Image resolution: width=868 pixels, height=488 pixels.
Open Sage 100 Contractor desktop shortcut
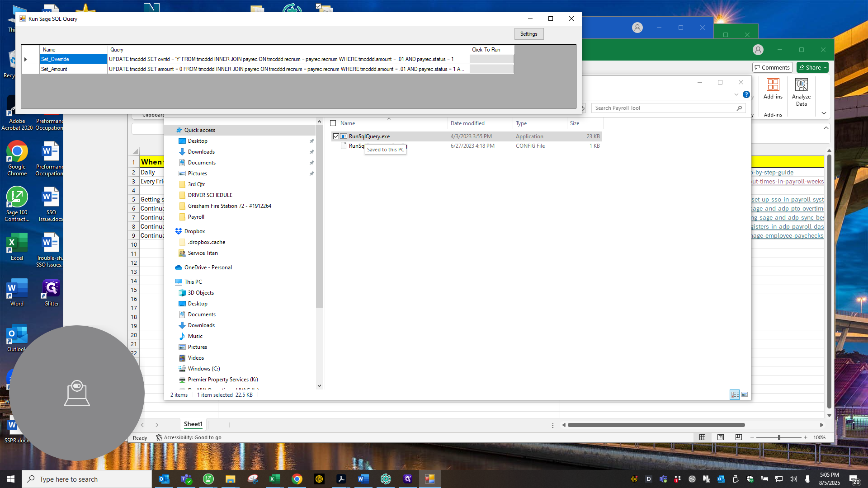(x=17, y=204)
